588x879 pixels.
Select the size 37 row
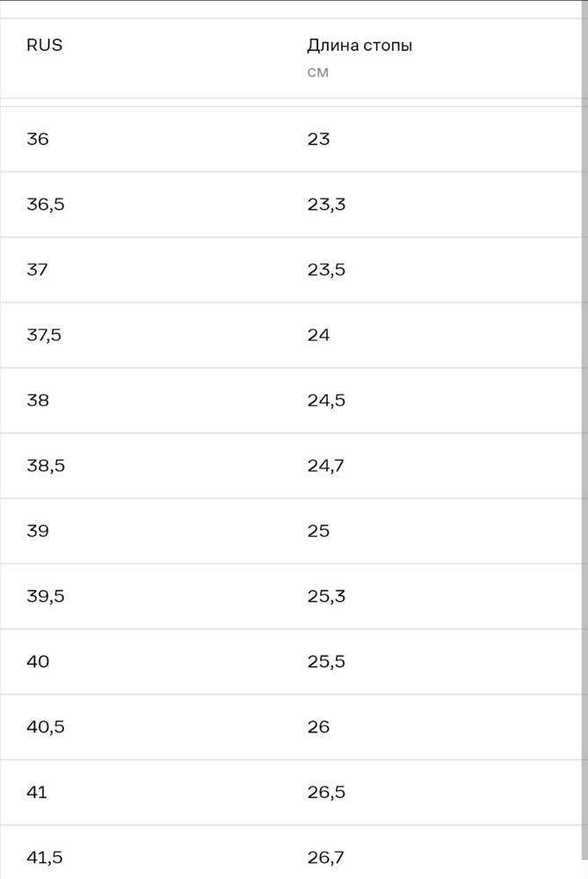click(290, 270)
